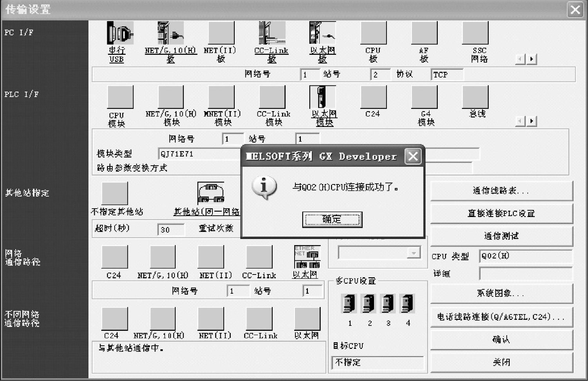Select the CPU 模块 icon in PLC I/F
588x381 pixels.
120,97
